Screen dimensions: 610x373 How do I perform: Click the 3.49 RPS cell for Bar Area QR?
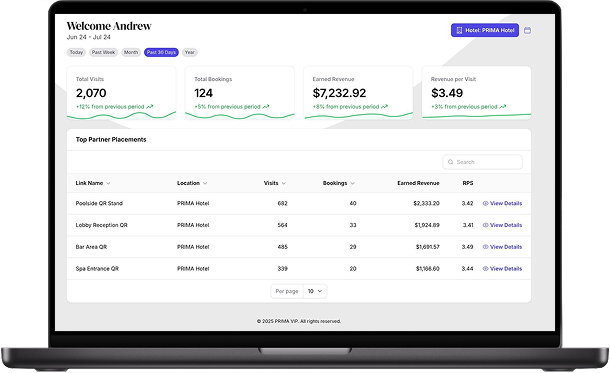tap(467, 247)
